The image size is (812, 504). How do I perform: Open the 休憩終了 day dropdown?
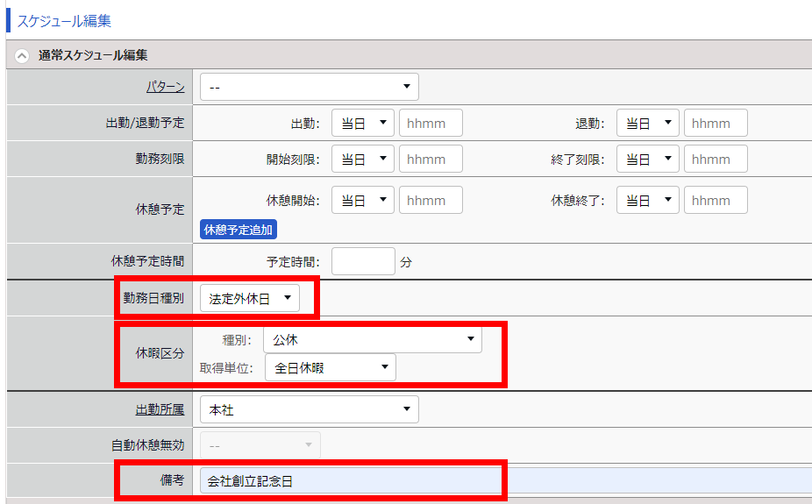click(x=648, y=200)
